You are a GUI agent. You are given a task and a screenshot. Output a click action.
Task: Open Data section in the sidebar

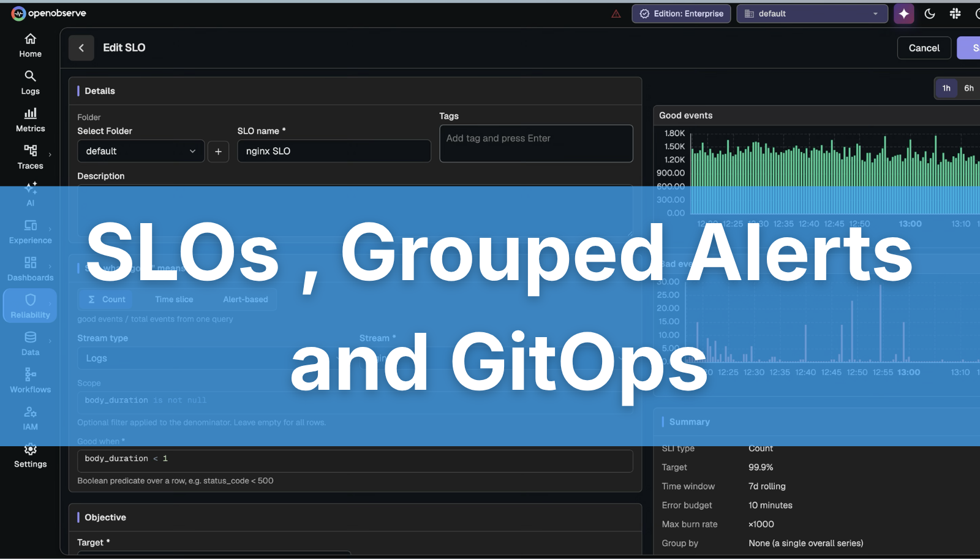coord(30,344)
